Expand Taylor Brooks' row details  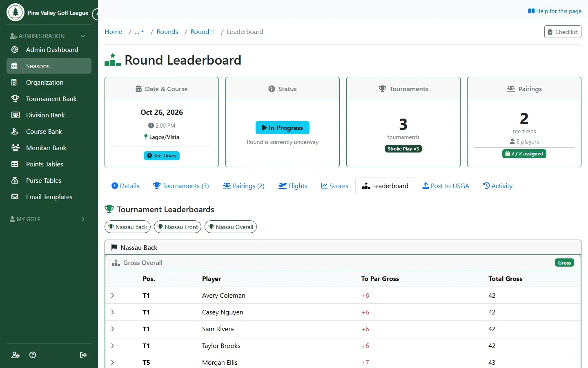point(113,346)
